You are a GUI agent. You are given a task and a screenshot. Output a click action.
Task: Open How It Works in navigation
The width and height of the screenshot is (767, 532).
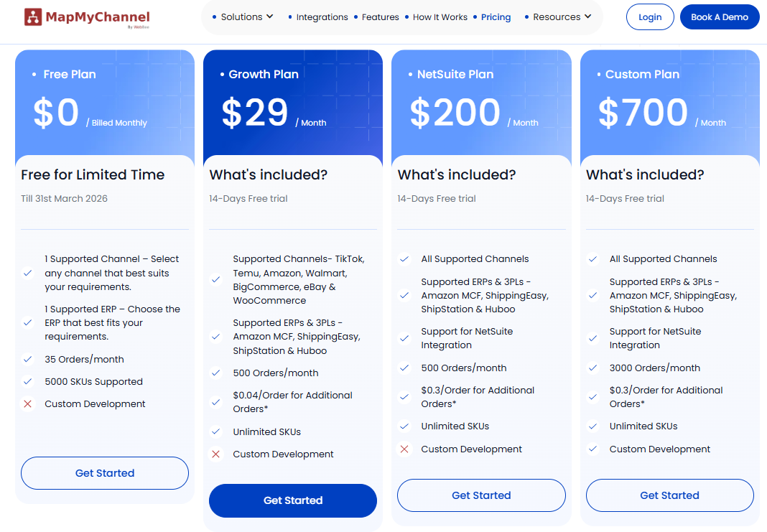coord(440,17)
